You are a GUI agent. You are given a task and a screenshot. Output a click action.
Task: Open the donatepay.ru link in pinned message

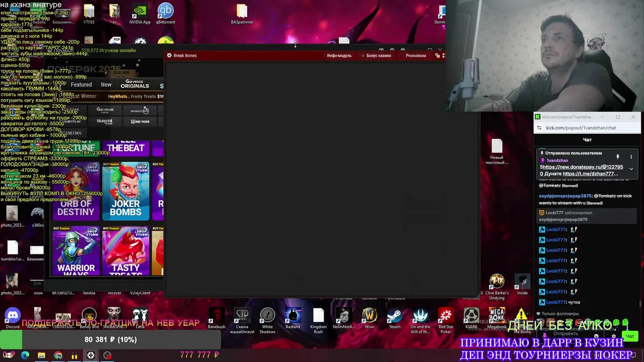[x=583, y=167]
